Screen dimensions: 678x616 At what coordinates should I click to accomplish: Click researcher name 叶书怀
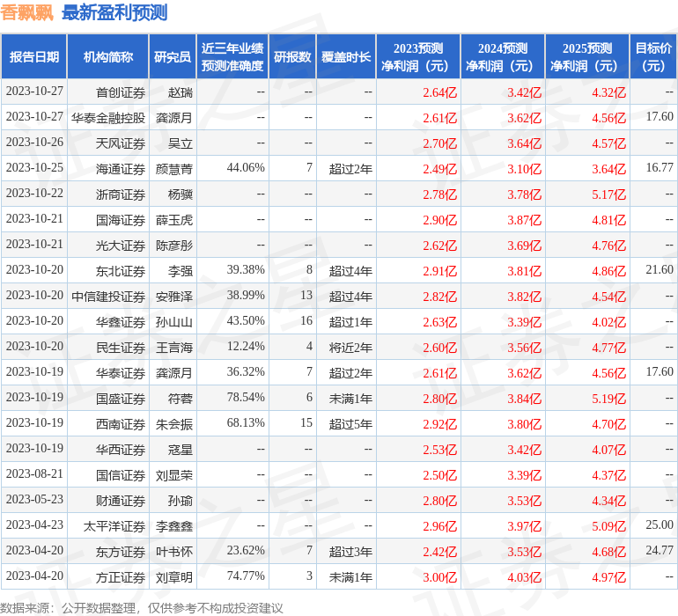pyautogui.click(x=174, y=552)
